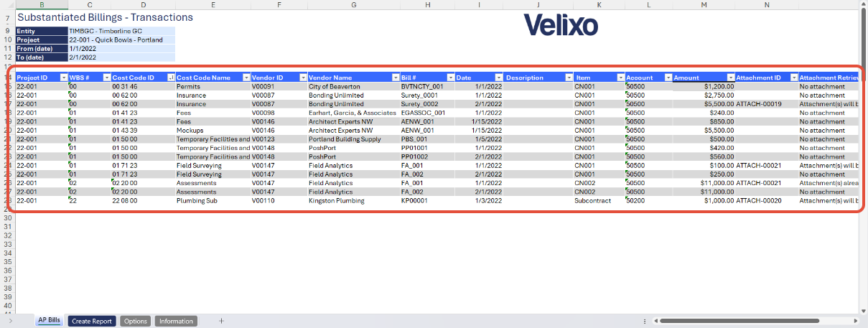Select the AP Bills sheet tab
868x328 pixels.
49,322
